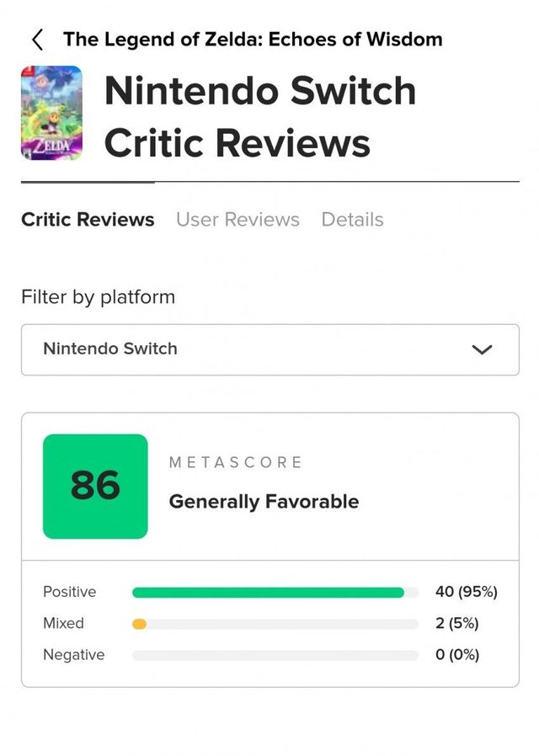Click the green 86 Metascore badge
The height and width of the screenshot is (756, 539).
(95, 486)
